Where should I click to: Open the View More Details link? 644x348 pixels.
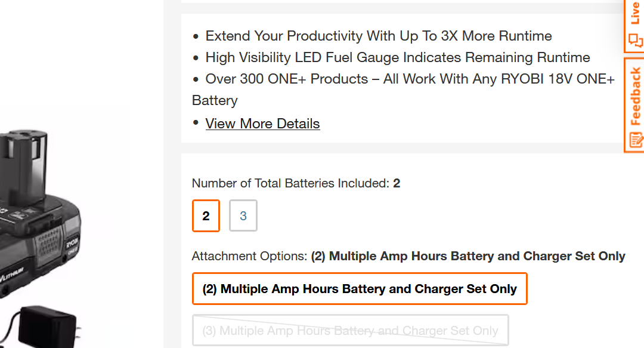click(262, 124)
